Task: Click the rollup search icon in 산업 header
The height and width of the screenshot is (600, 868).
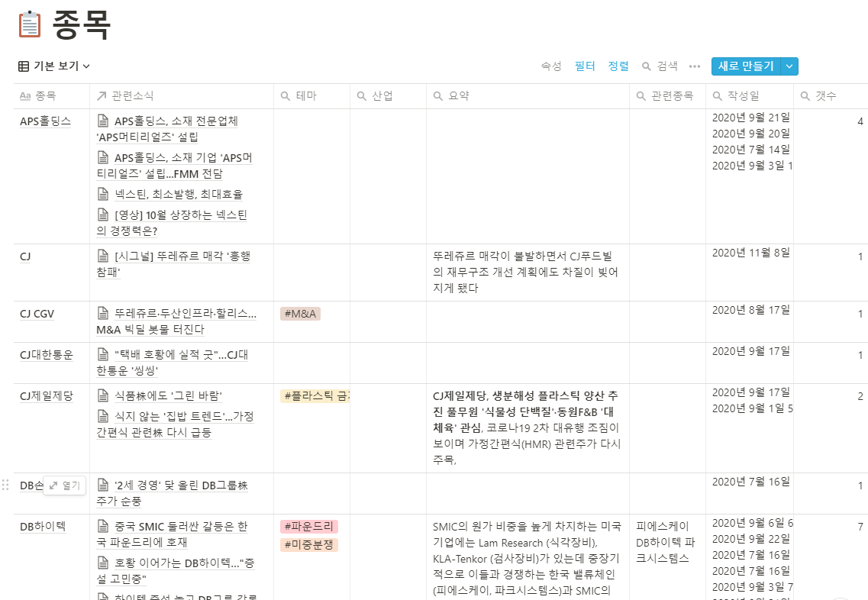Action: [x=362, y=96]
